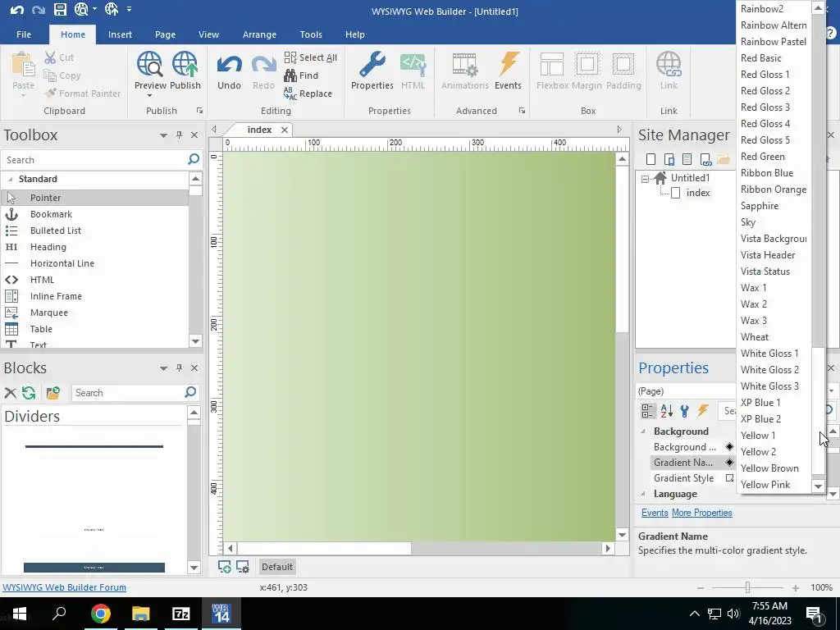
Task: Save the project with the floppy disk icon
Action: point(60,9)
